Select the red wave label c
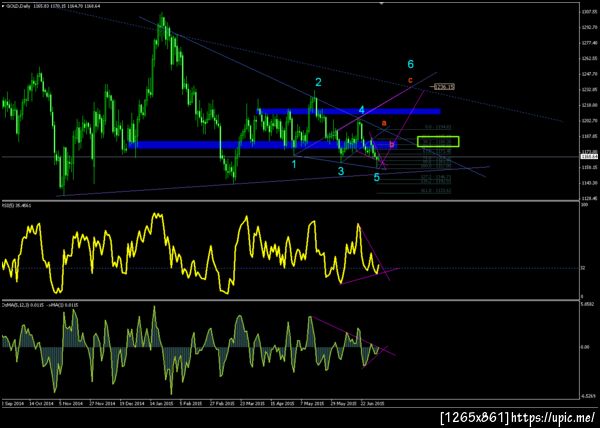Image resolution: width=600 pixels, height=428 pixels. [410, 80]
